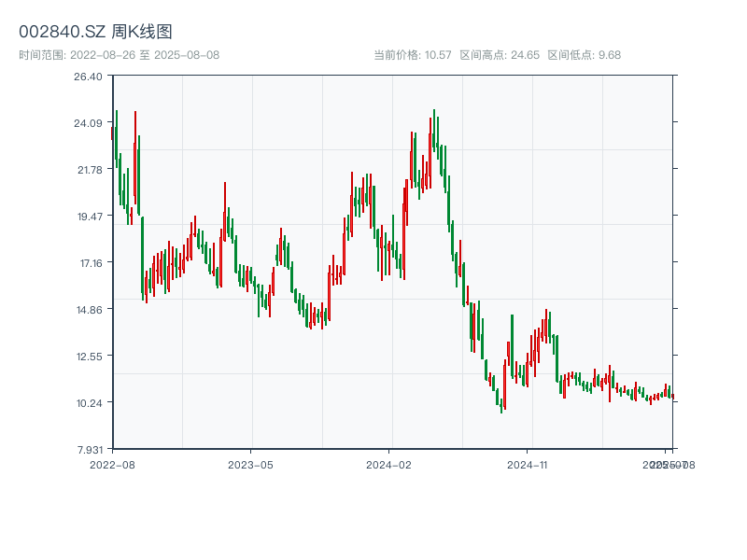The image size is (747, 560).
Task: Click the y-axis label 14.86
Action: point(90,310)
